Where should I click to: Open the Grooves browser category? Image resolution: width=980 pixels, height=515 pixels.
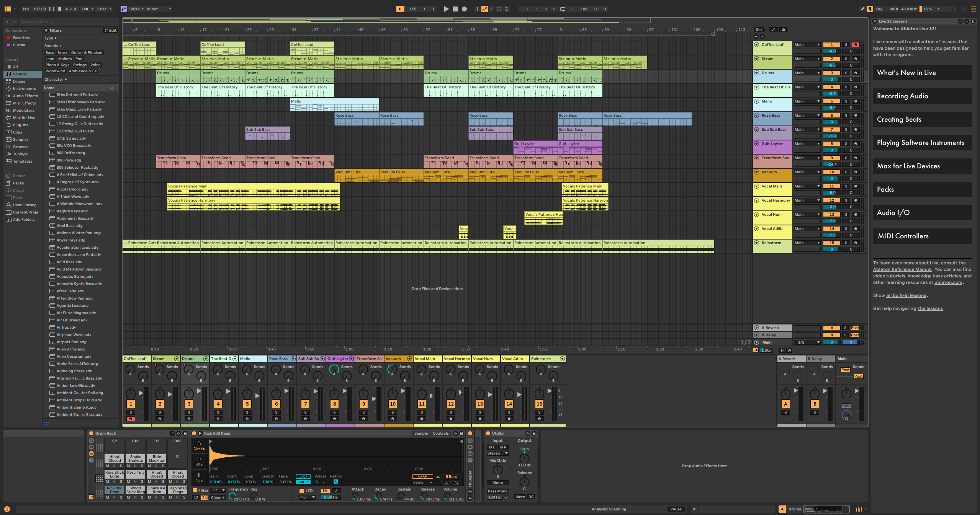point(20,147)
